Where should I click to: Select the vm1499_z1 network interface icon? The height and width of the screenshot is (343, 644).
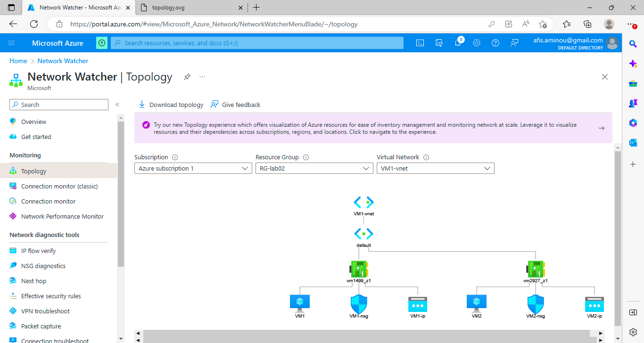point(359,269)
